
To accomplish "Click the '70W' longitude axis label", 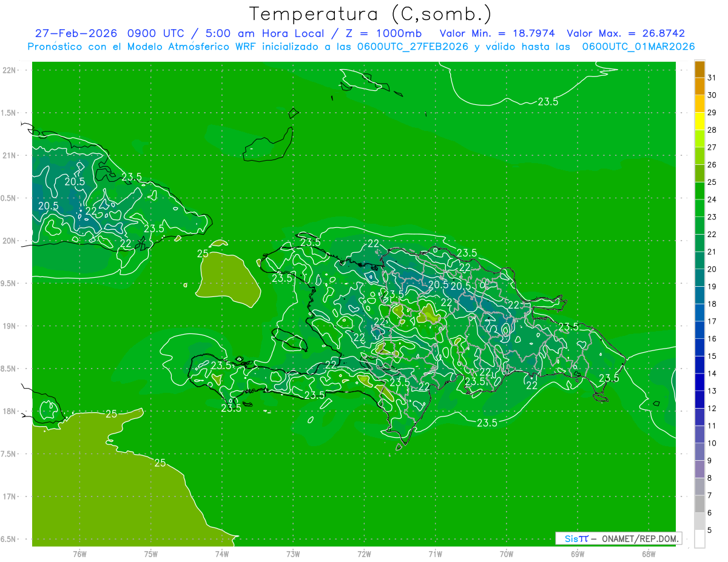I will pos(506,554).
